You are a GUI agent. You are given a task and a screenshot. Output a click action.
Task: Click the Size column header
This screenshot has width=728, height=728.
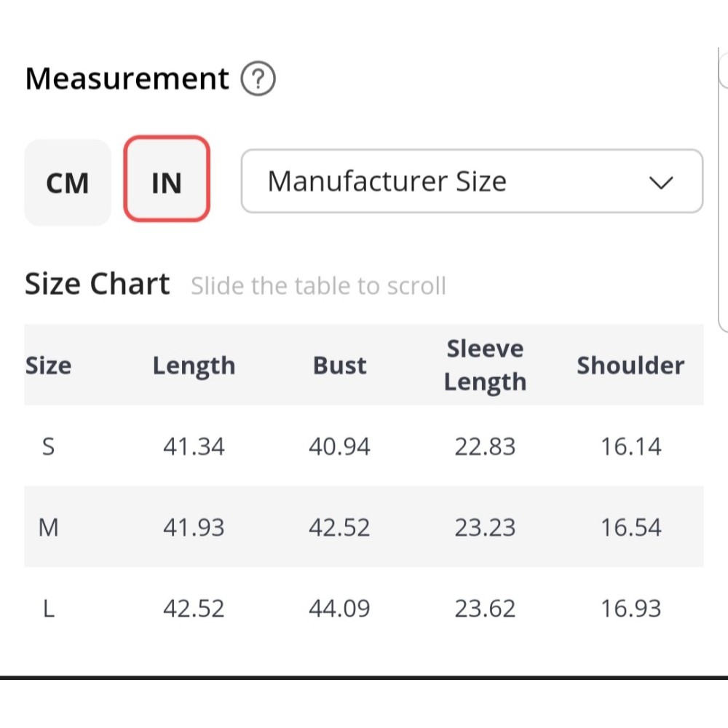point(48,365)
